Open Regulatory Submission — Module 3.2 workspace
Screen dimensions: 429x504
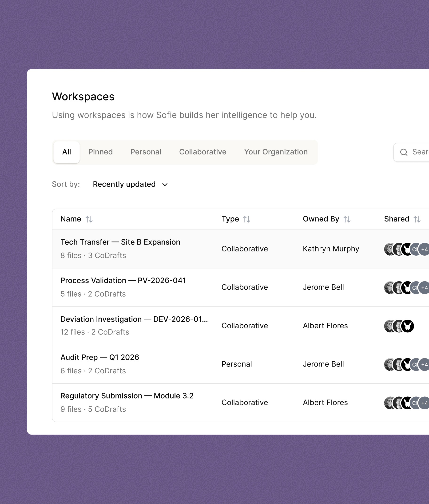[127, 396]
